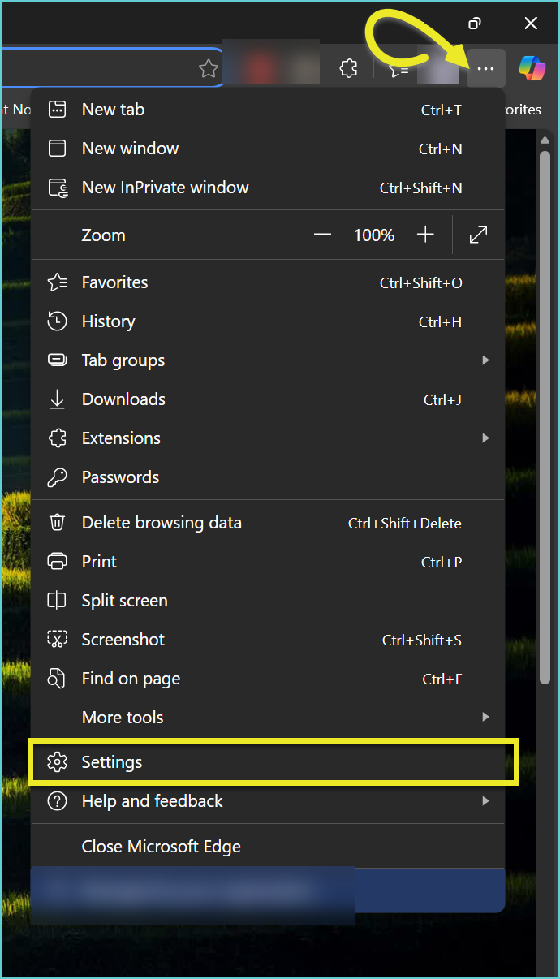Click the Split screen icon
The image size is (560, 979).
coord(57,601)
